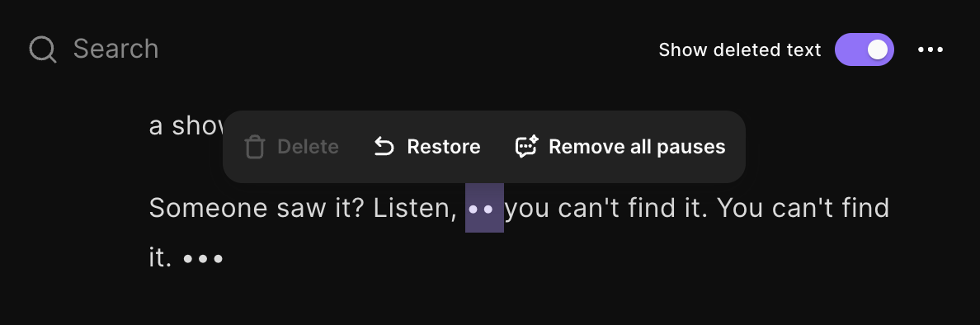
Task: Select Remove all pauses option
Action: point(637,147)
